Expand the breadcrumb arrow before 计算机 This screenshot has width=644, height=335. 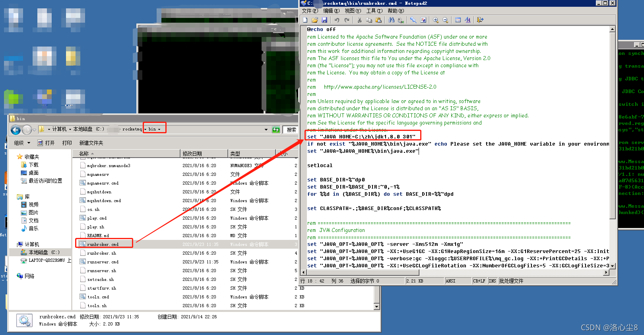click(x=49, y=129)
